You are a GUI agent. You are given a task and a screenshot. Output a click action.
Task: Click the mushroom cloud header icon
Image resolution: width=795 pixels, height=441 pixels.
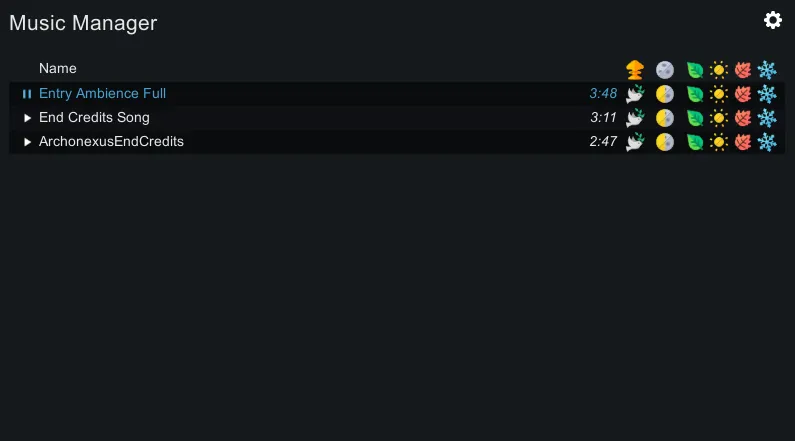click(635, 70)
